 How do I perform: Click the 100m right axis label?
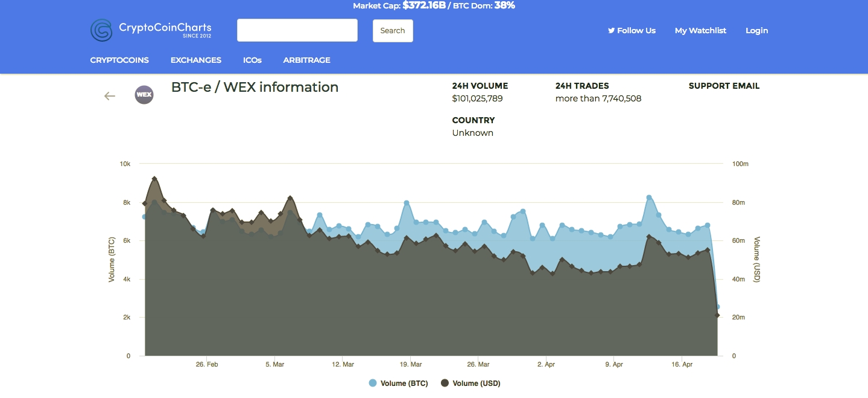pyautogui.click(x=740, y=164)
